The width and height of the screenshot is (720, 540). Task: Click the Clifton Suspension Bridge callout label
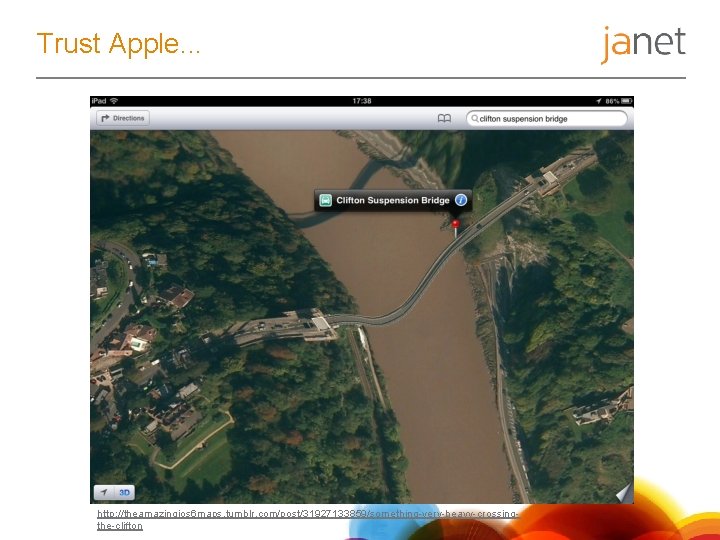pos(393,200)
